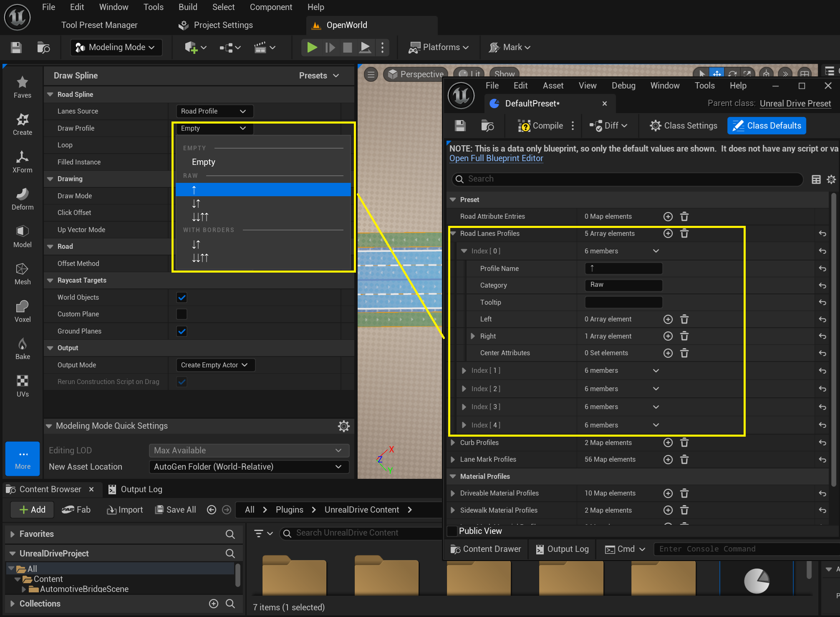
Task: Click the Class Defaults button
Action: (767, 126)
